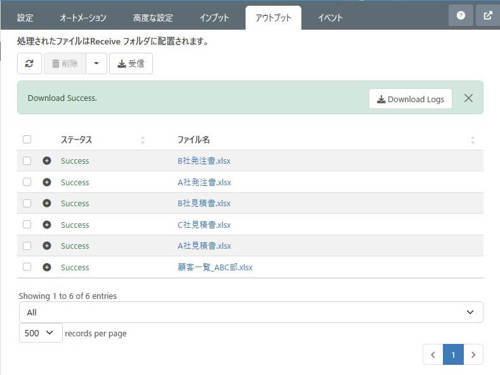Click the ステータス column sort icon
This screenshot has width=500, height=375.
point(143,140)
